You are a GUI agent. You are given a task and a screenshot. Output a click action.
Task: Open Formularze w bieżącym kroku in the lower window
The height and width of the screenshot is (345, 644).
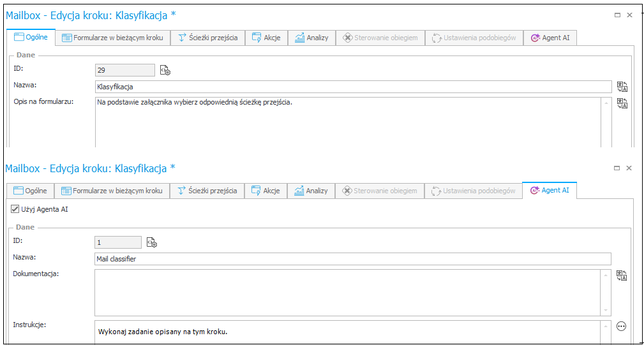112,191
